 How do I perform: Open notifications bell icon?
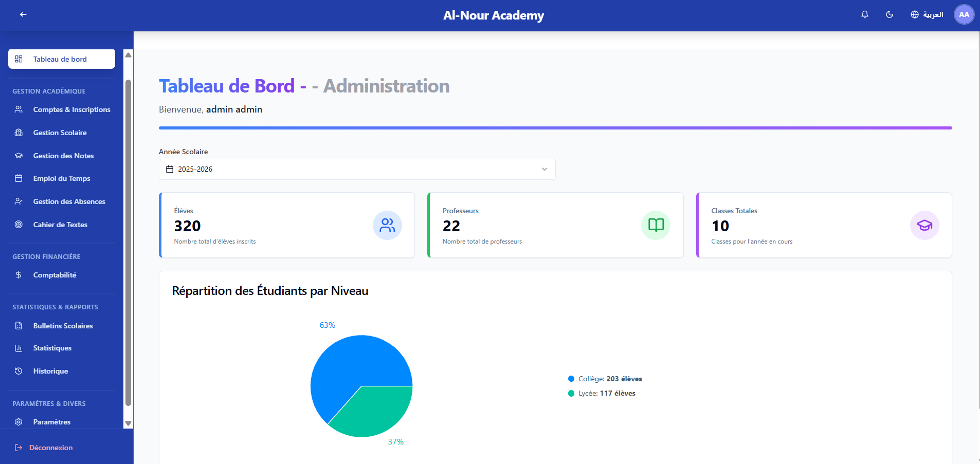865,14
